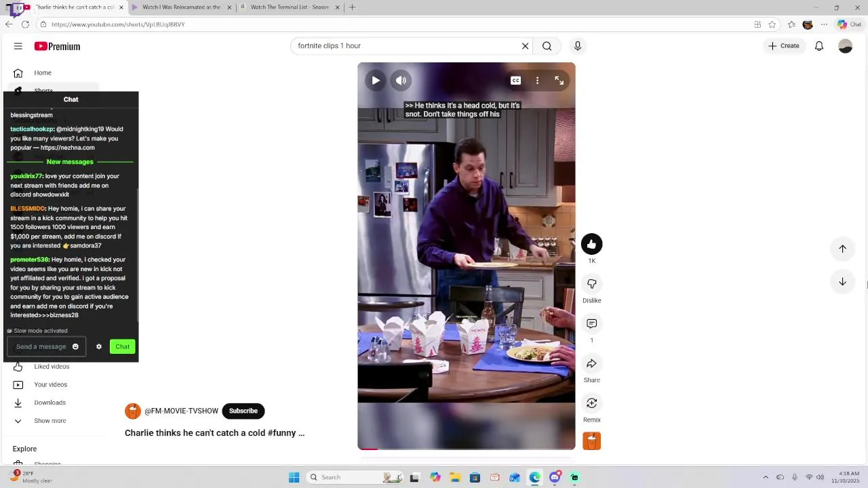
Task: Open chat settings gear
Action: (99, 346)
